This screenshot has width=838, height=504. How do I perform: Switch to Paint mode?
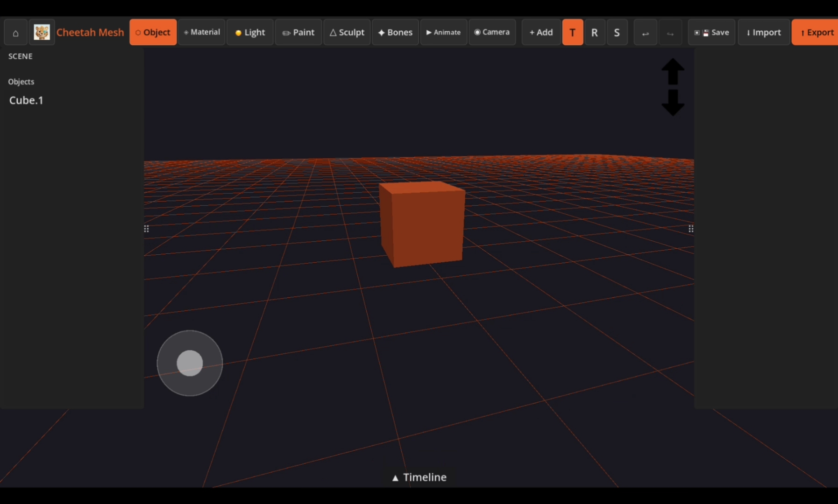point(298,32)
